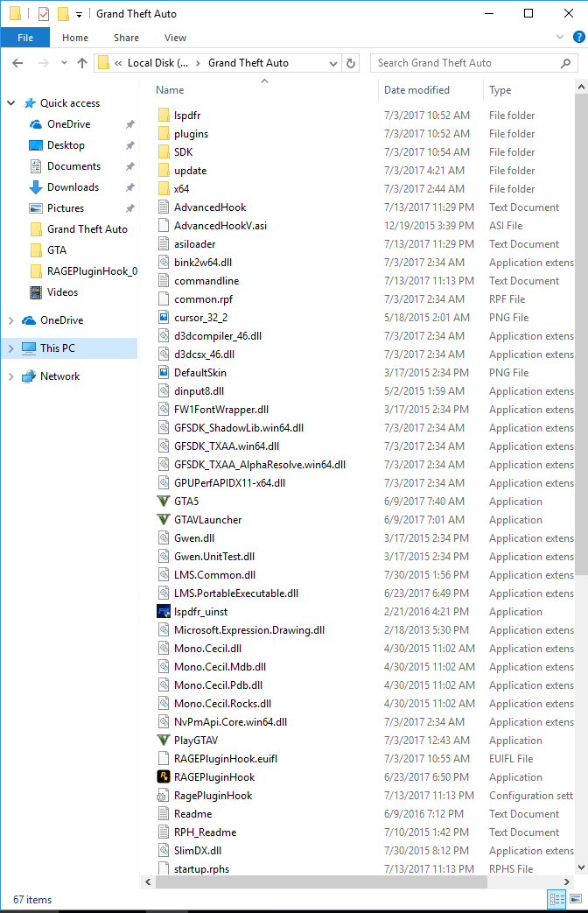Image resolution: width=588 pixels, height=913 pixels.
Task: Click the horizontal scrollbar thumb
Action: point(321,881)
